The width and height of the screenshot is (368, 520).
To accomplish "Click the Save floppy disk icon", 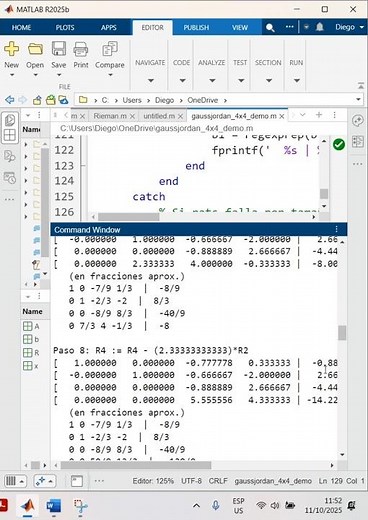I will pos(59,49).
